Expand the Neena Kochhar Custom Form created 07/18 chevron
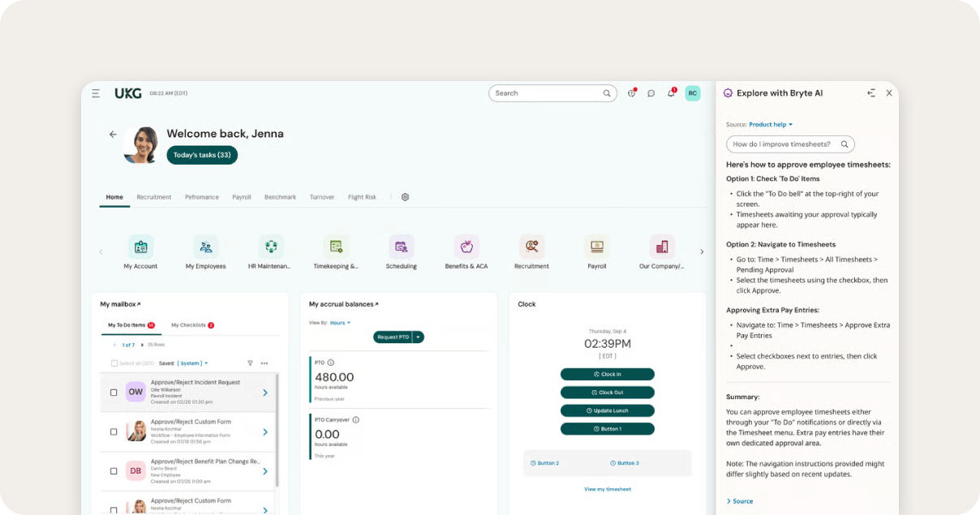The width and height of the screenshot is (980, 515). 265,431
